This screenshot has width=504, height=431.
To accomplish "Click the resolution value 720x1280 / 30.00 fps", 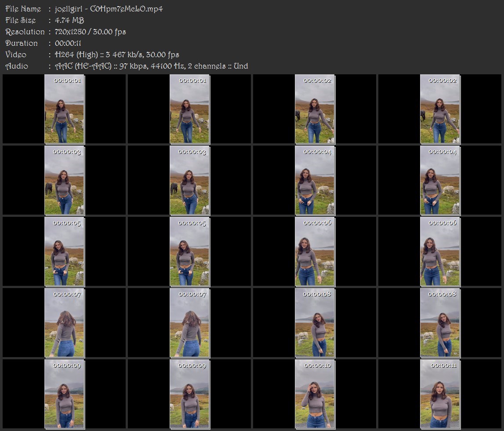I will 91,32.
